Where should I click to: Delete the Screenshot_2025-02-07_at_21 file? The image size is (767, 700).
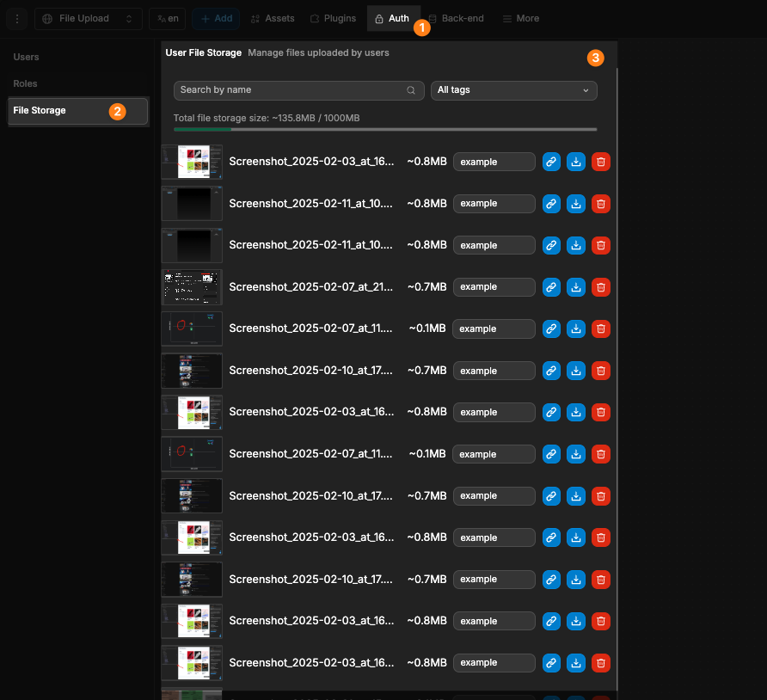[601, 287]
